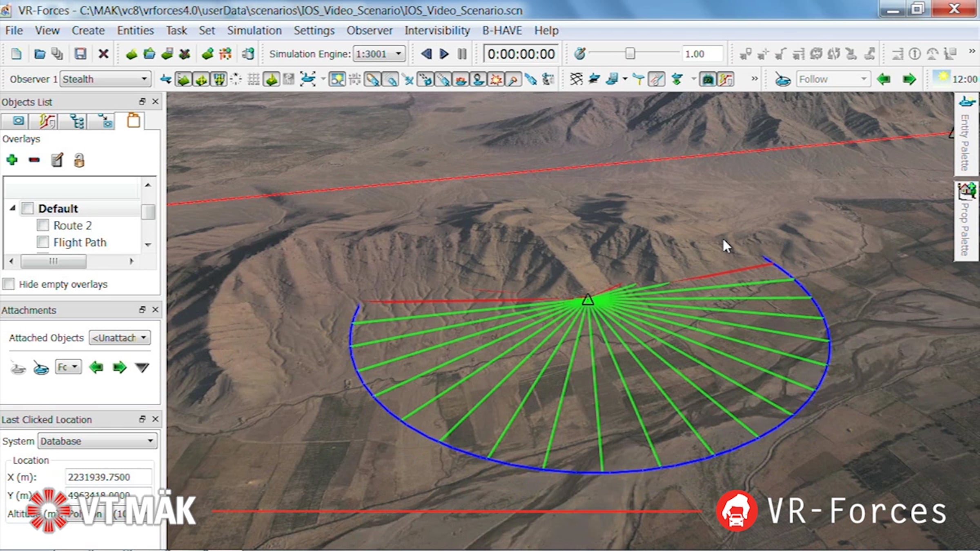Open the Simulation Engine dropdown
The height and width of the screenshot is (551, 980).
pyautogui.click(x=379, y=54)
